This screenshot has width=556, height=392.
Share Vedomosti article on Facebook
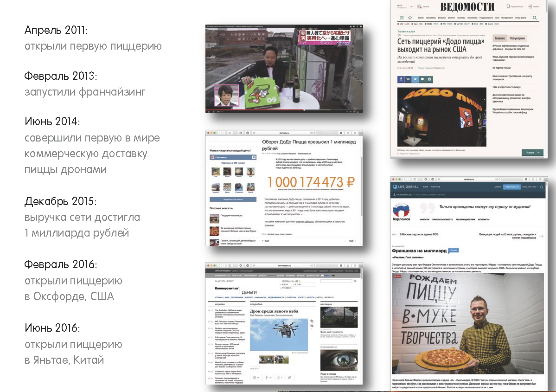coord(401,79)
